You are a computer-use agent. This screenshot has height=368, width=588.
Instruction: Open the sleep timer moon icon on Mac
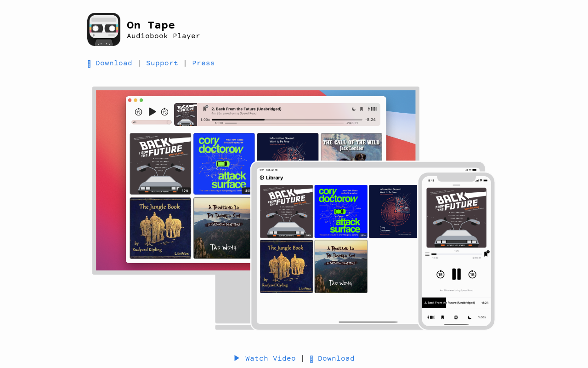[x=354, y=109]
